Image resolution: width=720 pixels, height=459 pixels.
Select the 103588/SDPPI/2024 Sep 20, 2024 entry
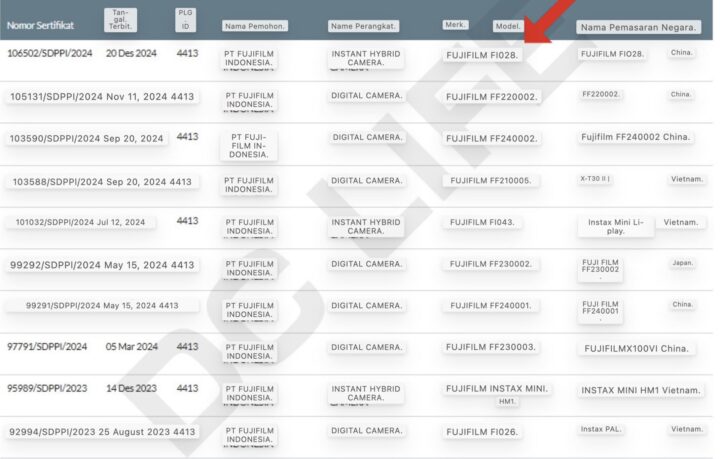click(x=102, y=182)
